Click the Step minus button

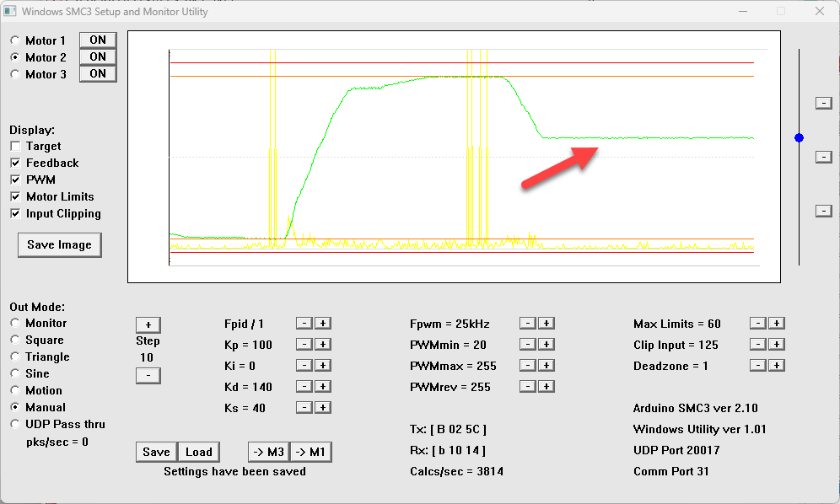coord(148,375)
